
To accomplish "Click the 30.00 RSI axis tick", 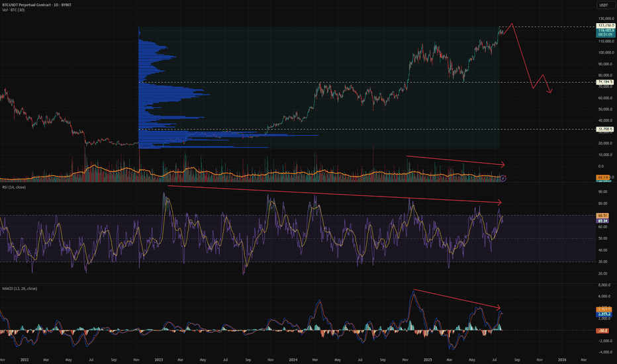I will point(603,261).
